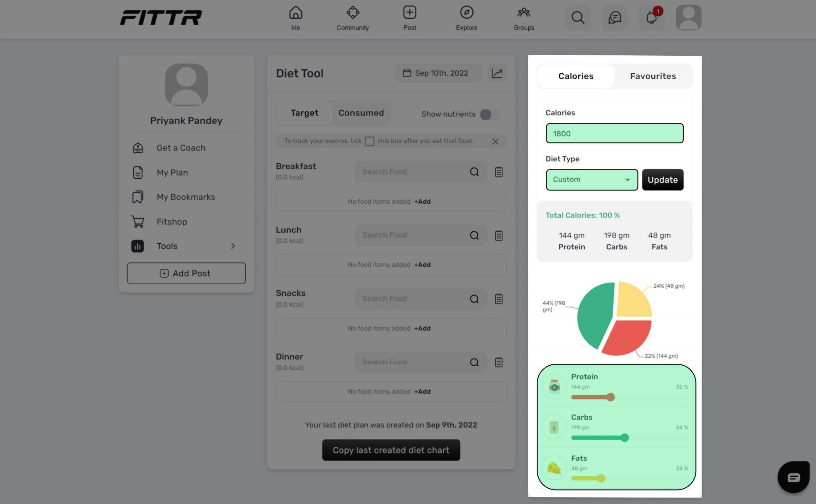Open the progress chart icon beside date
This screenshot has height=504, width=816.
497,73
